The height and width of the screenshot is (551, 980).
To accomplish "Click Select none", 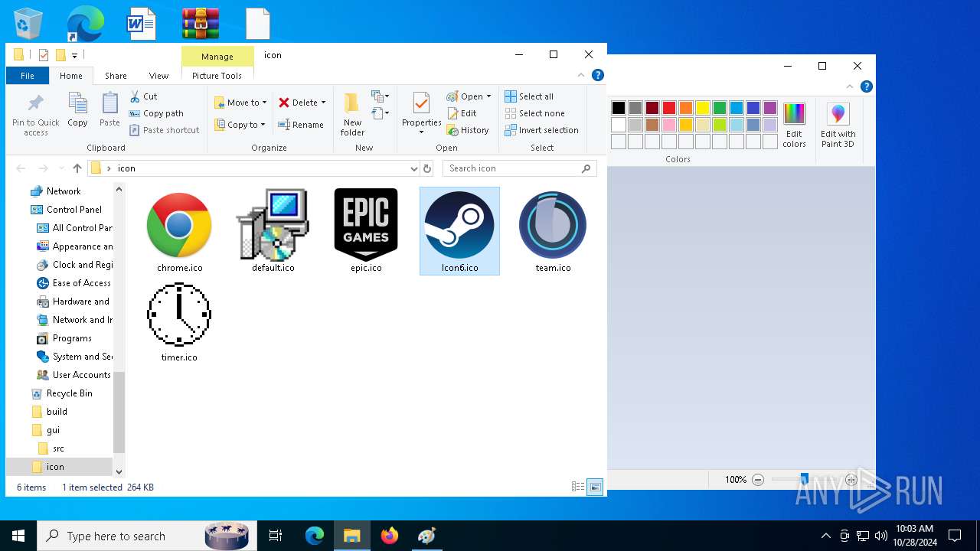I will [x=534, y=113].
